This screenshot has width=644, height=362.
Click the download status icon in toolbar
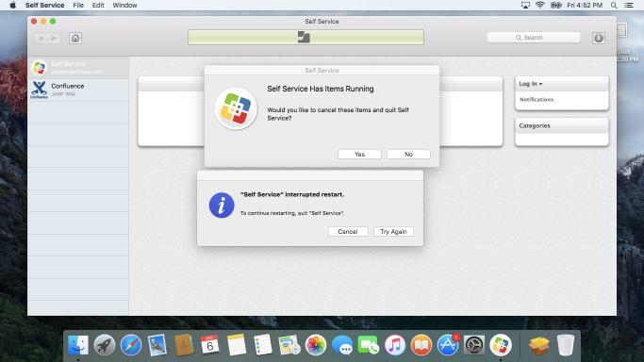pyautogui.click(x=599, y=38)
